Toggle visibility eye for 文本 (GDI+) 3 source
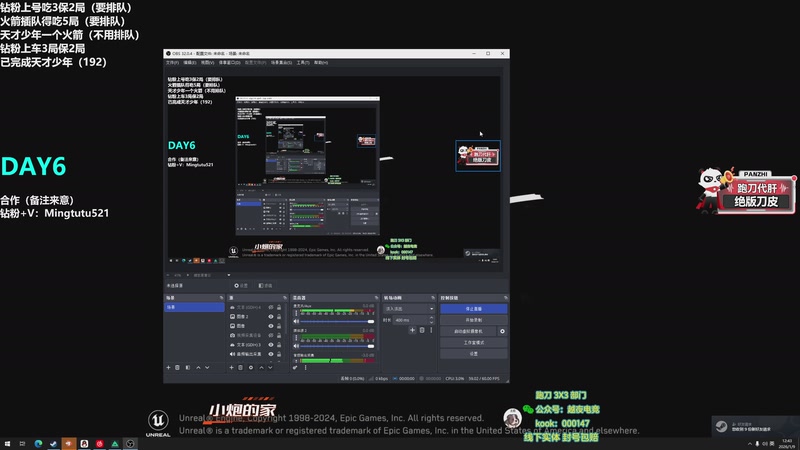 pyautogui.click(x=271, y=344)
